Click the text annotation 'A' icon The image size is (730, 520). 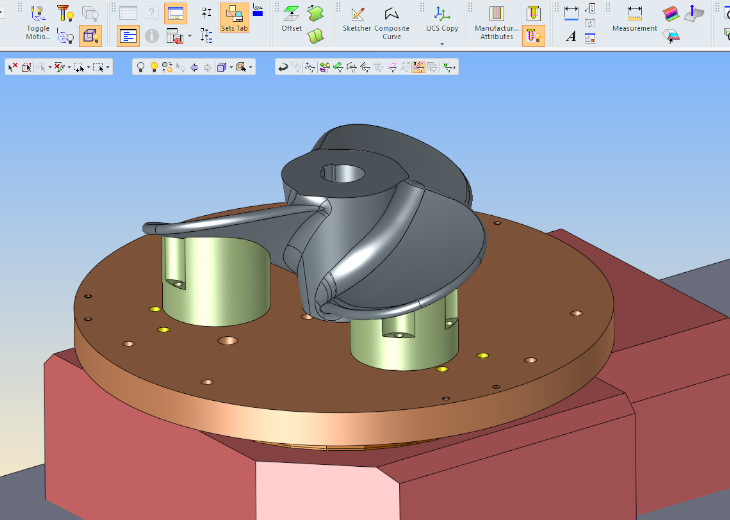[571, 37]
